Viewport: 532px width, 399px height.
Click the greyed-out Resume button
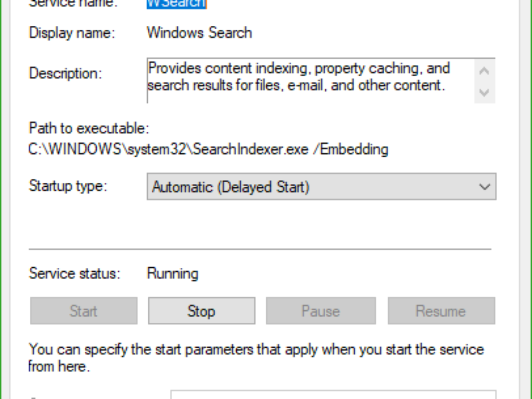click(441, 311)
